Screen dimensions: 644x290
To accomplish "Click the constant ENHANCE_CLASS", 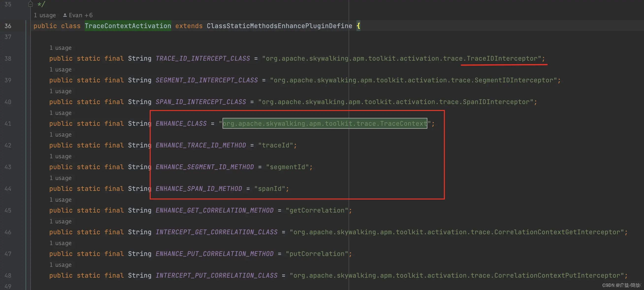I will click(181, 124).
